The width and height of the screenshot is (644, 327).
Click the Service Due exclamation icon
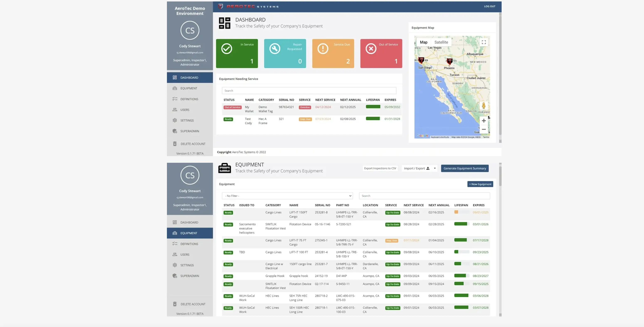(323, 48)
